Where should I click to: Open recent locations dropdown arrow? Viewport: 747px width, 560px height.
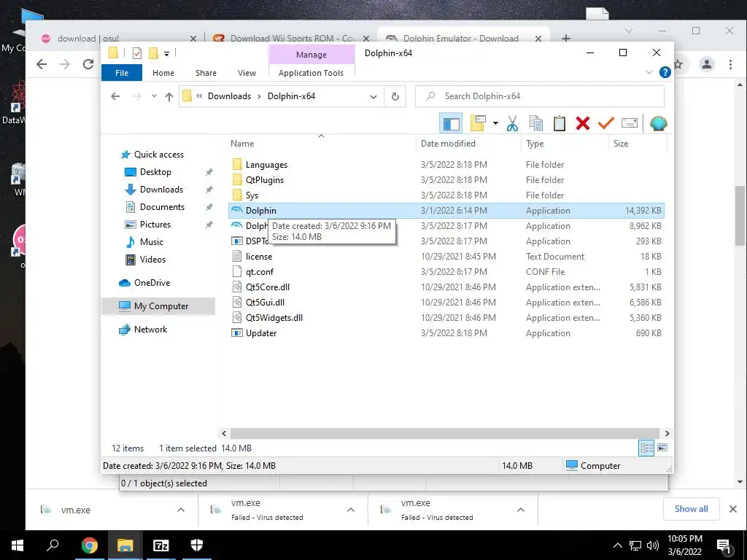point(154,96)
